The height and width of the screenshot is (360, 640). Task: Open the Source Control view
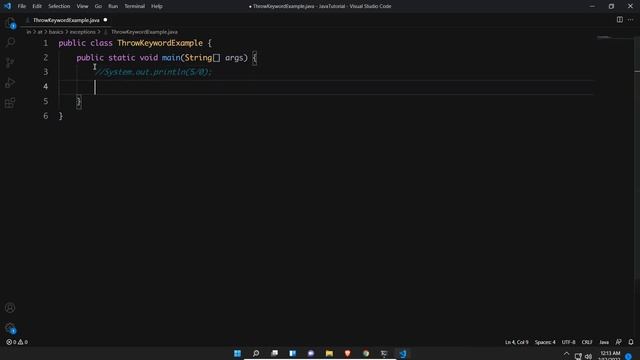coord(10,62)
